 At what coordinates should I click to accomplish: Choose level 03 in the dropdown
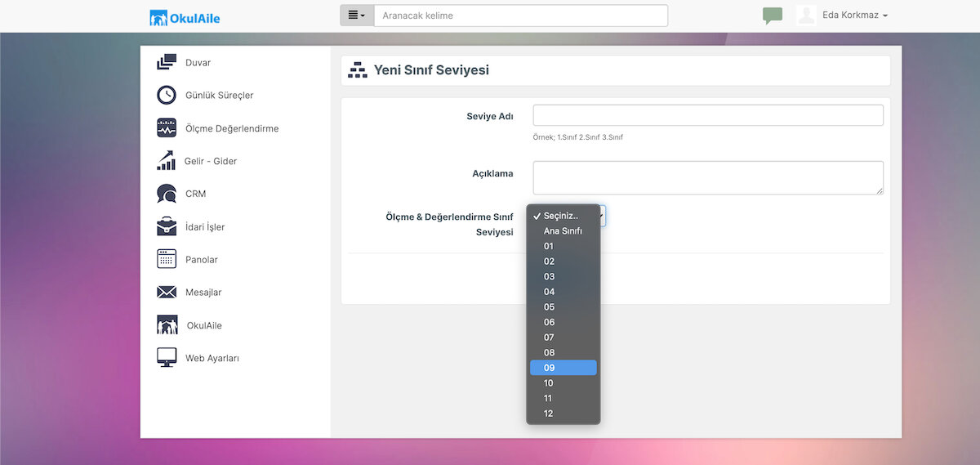tap(563, 277)
